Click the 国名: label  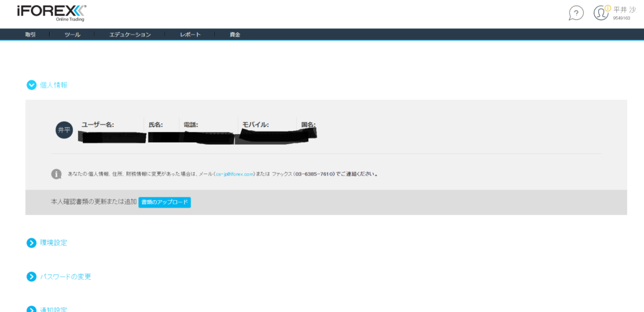308,125
